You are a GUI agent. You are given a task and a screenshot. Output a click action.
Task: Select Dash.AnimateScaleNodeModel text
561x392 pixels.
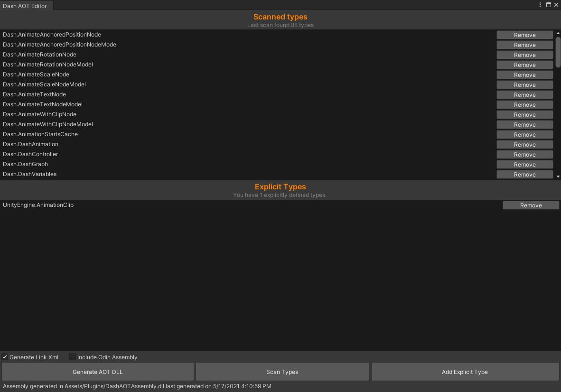(x=44, y=84)
